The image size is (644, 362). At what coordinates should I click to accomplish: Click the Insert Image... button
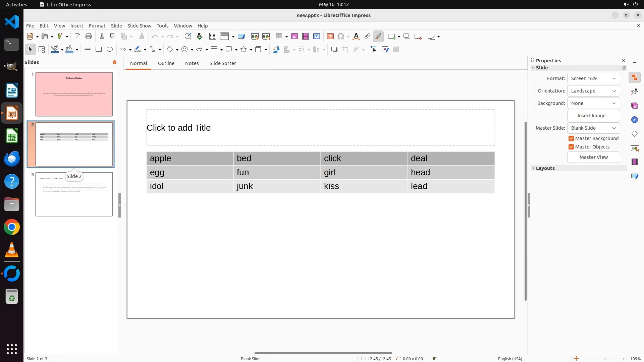(593, 116)
